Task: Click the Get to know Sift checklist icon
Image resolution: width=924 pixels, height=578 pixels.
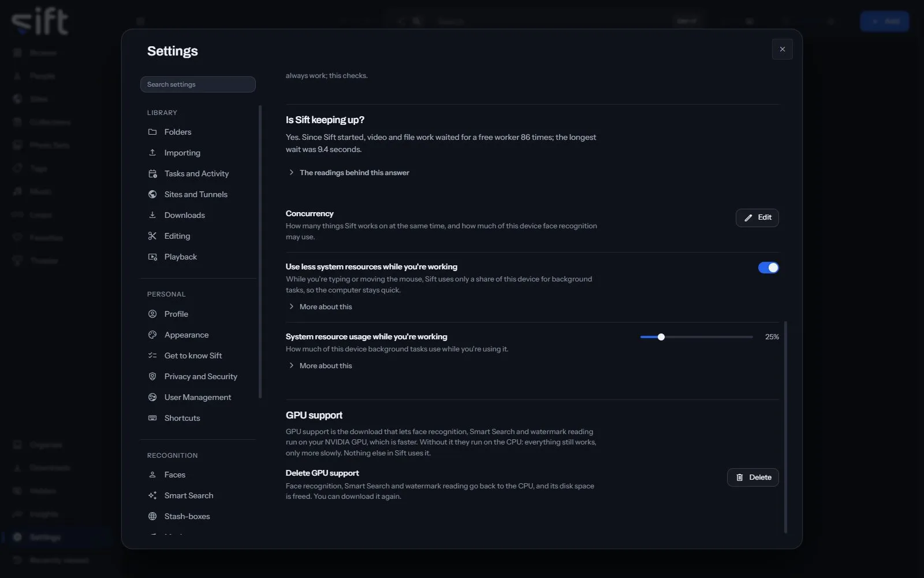Action: [x=152, y=355]
